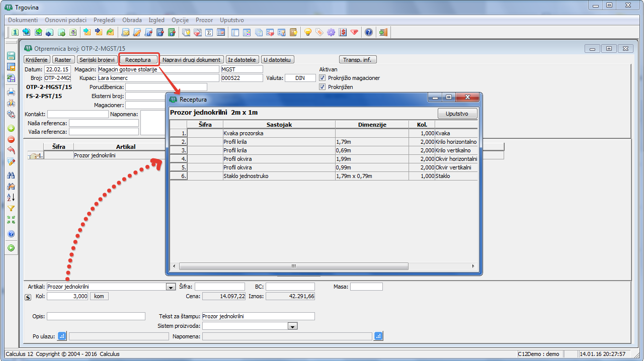Click the Kol. quantity input field

tap(67, 296)
